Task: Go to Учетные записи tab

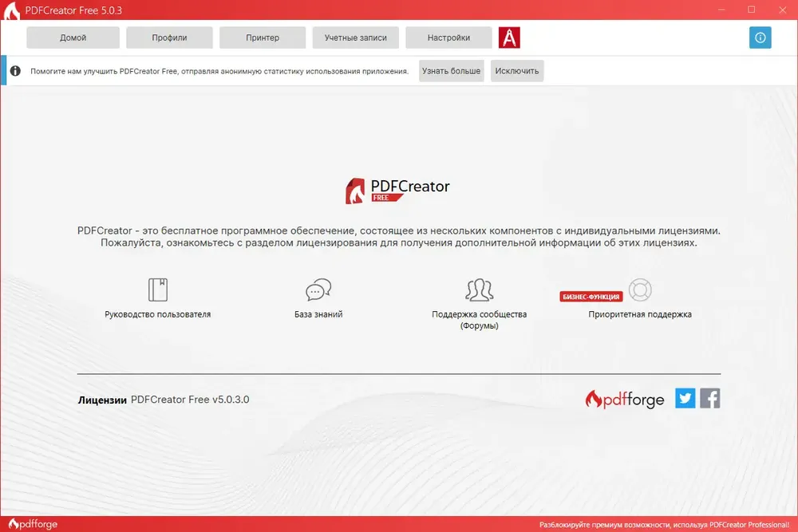Action: pyautogui.click(x=356, y=37)
